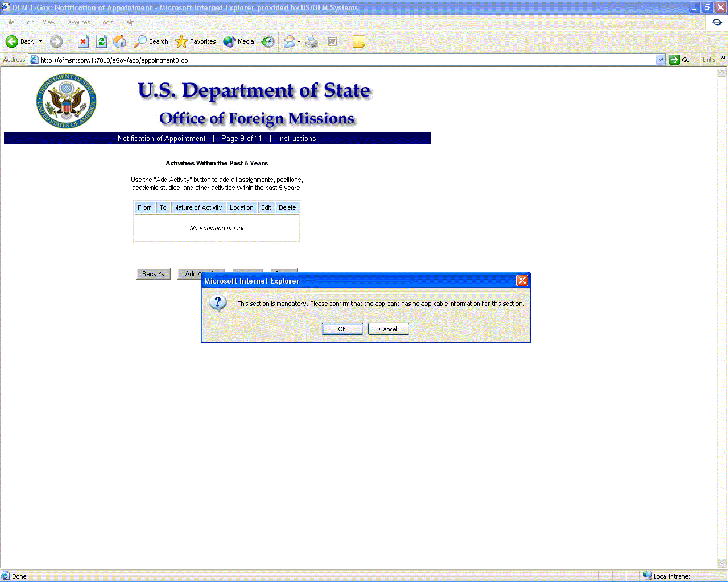728x582 pixels.
Task: Click the Page 9 of 11 text
Action: tap(242, 138)
